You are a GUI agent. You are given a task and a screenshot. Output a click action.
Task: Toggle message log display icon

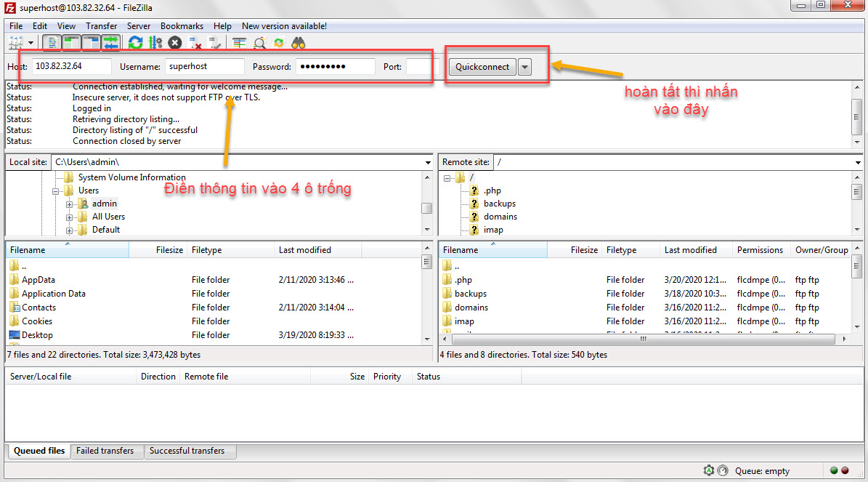(52, 43)
